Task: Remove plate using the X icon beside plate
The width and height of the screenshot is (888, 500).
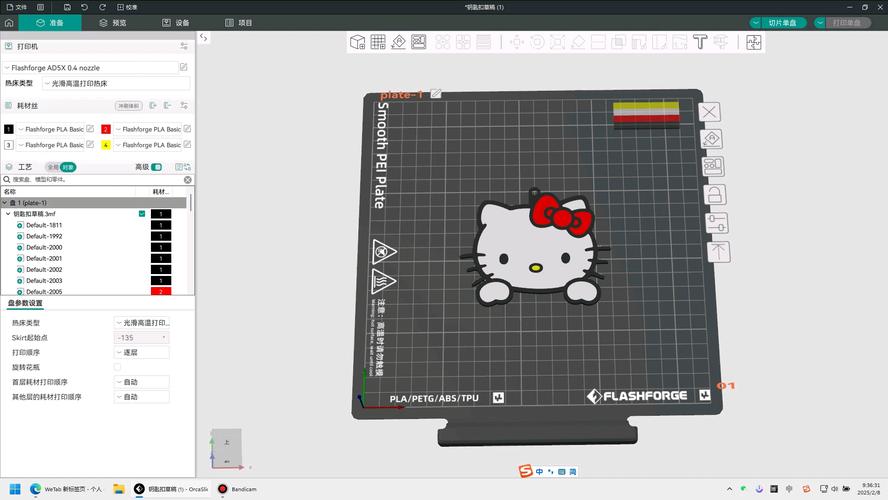Action: click(709, 112)
